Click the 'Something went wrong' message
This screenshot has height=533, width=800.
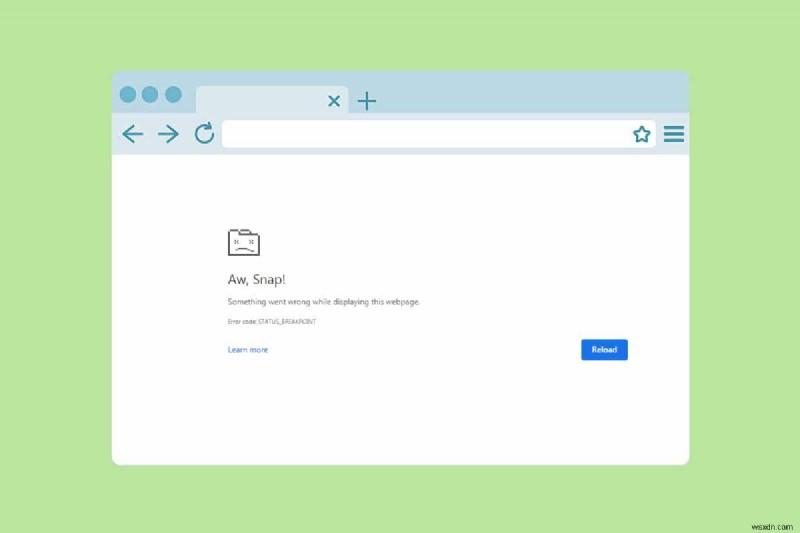point(323,302)
